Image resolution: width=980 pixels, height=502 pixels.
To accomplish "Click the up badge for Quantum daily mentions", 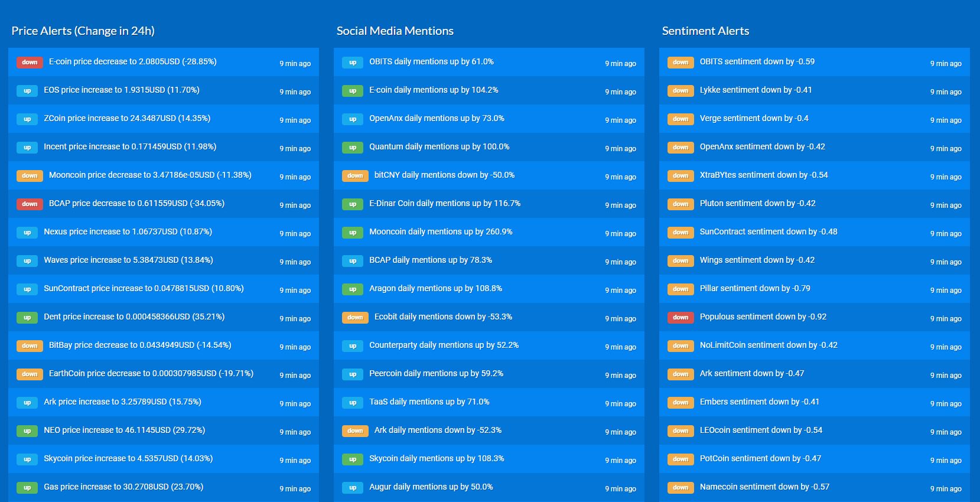I will point(353,147).
